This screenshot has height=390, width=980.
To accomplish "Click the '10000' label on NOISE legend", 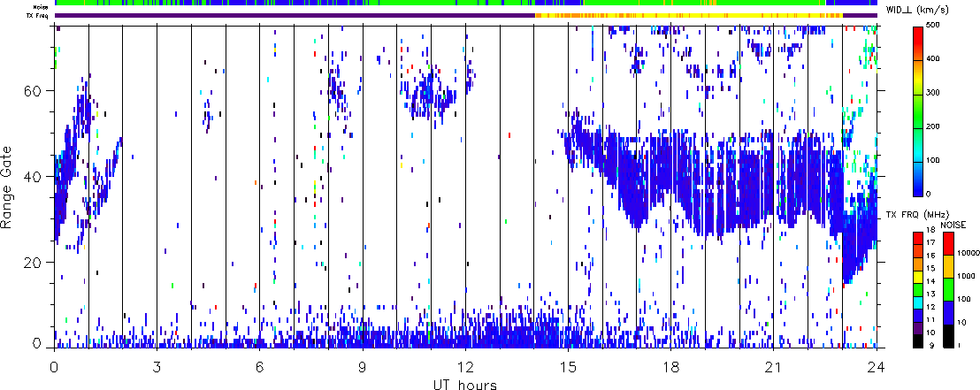I will (969, 253).
